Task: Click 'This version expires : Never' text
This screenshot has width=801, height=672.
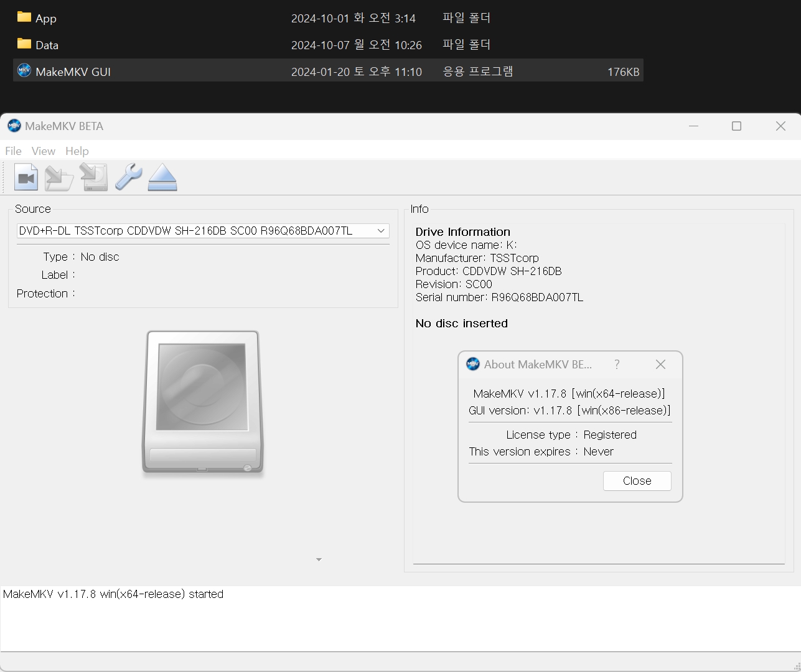Action: pyautogui.click(x=541, y=452)
